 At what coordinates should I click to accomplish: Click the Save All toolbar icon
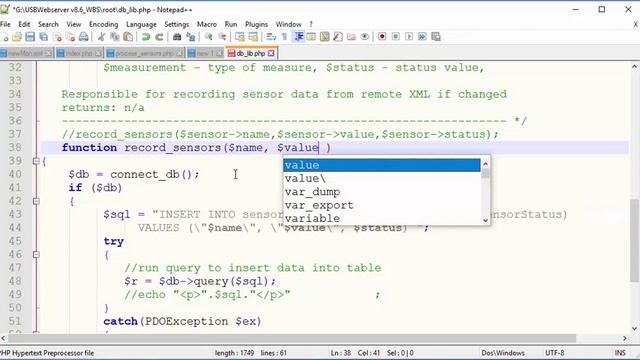click(x=44, y=37)
